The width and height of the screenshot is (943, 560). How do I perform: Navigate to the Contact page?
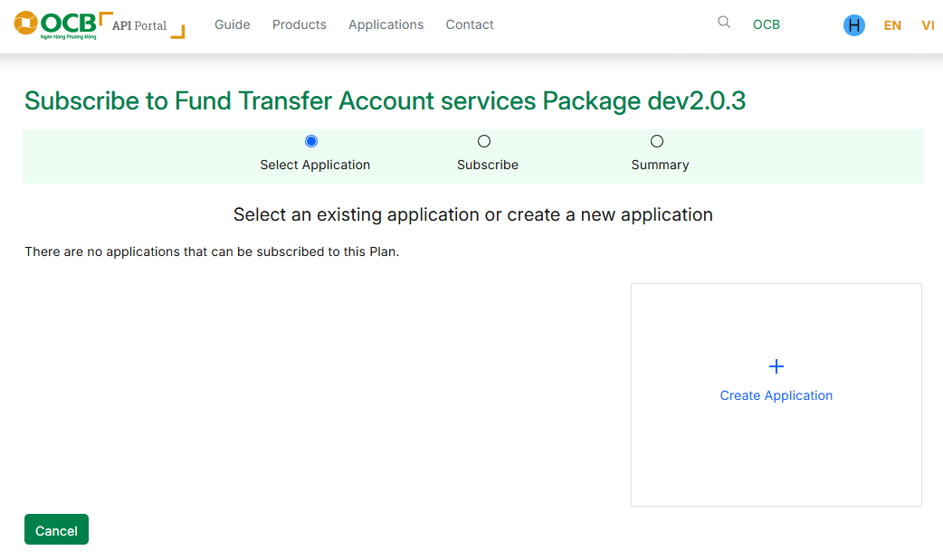(470, 24)
